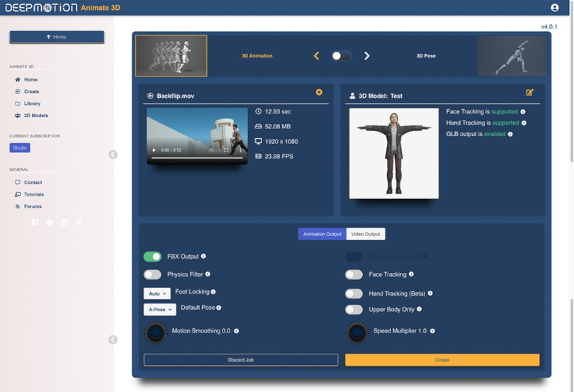Show Hand Tracking supported info
The height and width of the screenshot is (392, 574).
(524, 123)
